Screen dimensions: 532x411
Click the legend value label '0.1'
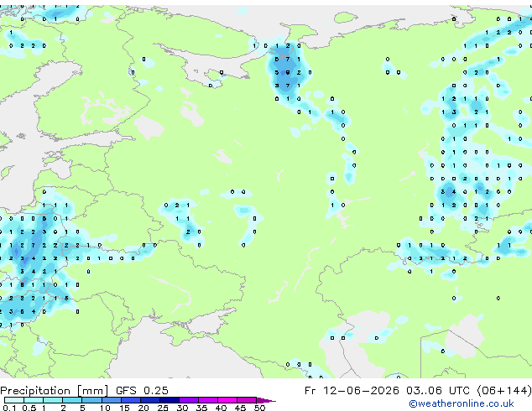click(9, 408)
